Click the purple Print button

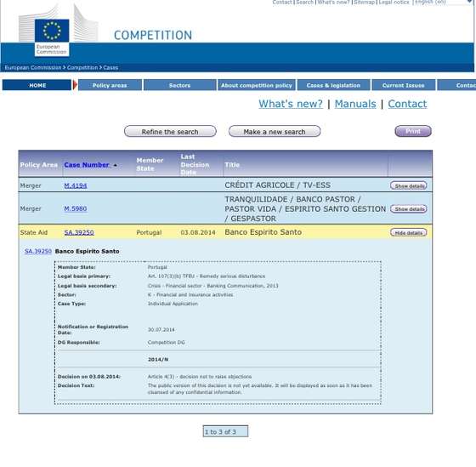(x=413, y=131)
